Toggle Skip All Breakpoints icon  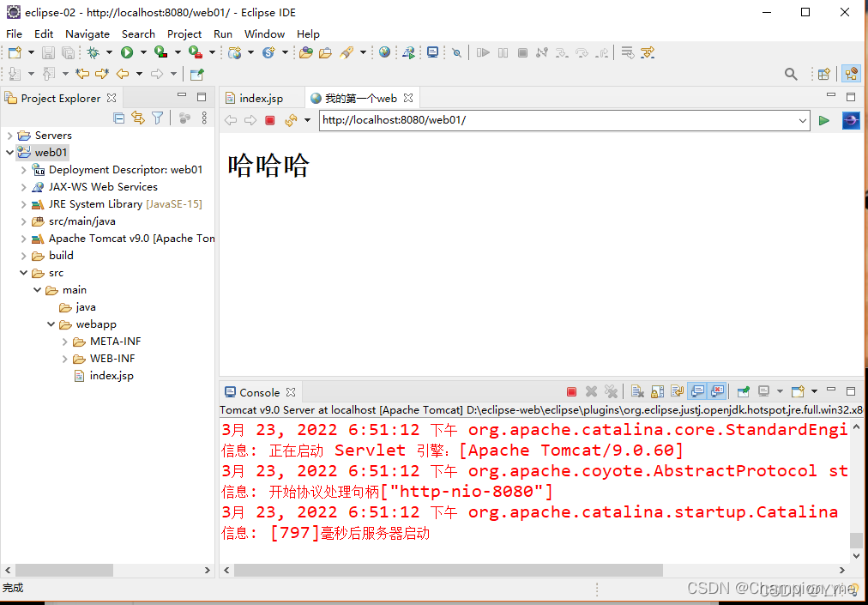(x=456, y=52)
